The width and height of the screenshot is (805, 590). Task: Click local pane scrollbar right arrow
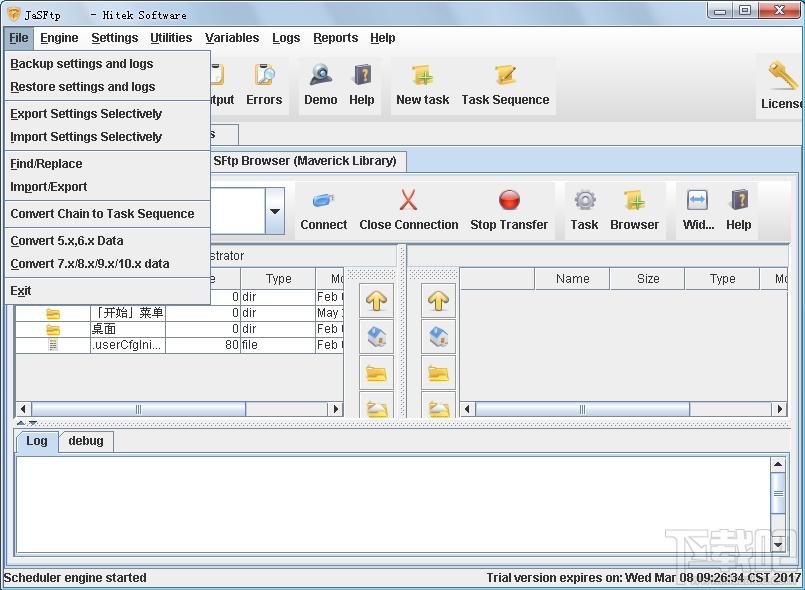336,409
